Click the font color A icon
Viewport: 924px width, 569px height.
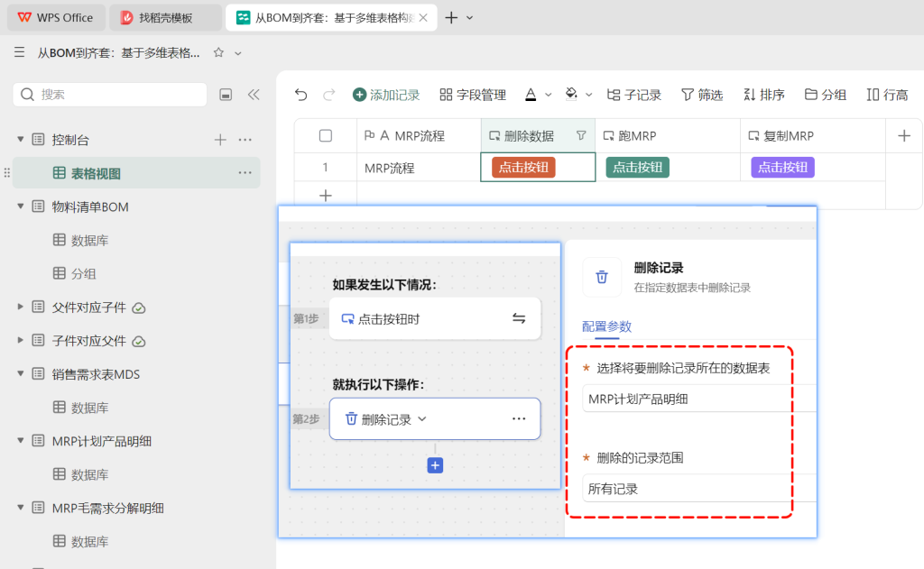tap(531, 95)
